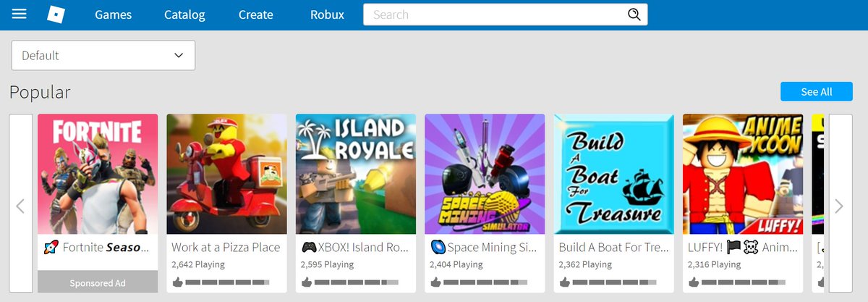Image resolution: width=868 pixels, height=302 pixels.
Task: Click the 2,404 Playing count
Action: [456, 264]
